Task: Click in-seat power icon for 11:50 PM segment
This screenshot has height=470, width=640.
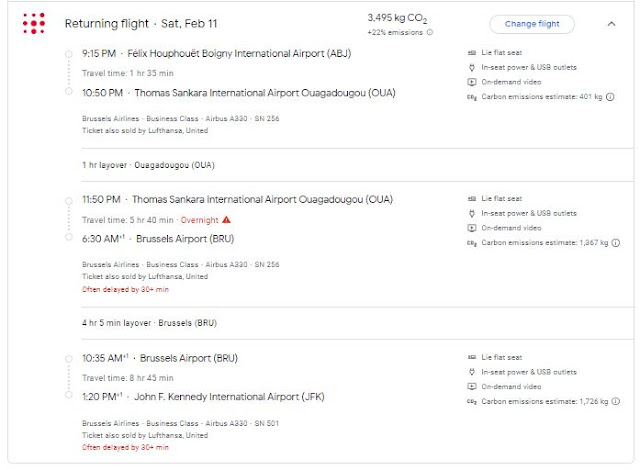Action: (471, 213)
